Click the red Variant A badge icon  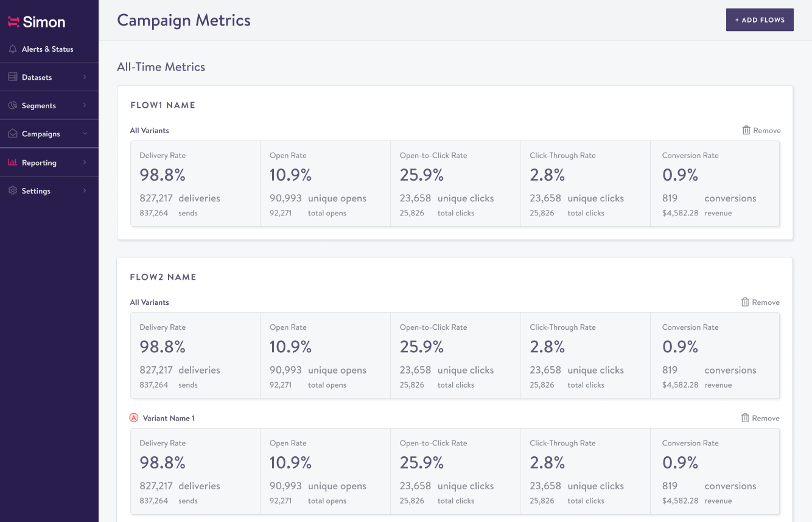click(x=134, y=418)
